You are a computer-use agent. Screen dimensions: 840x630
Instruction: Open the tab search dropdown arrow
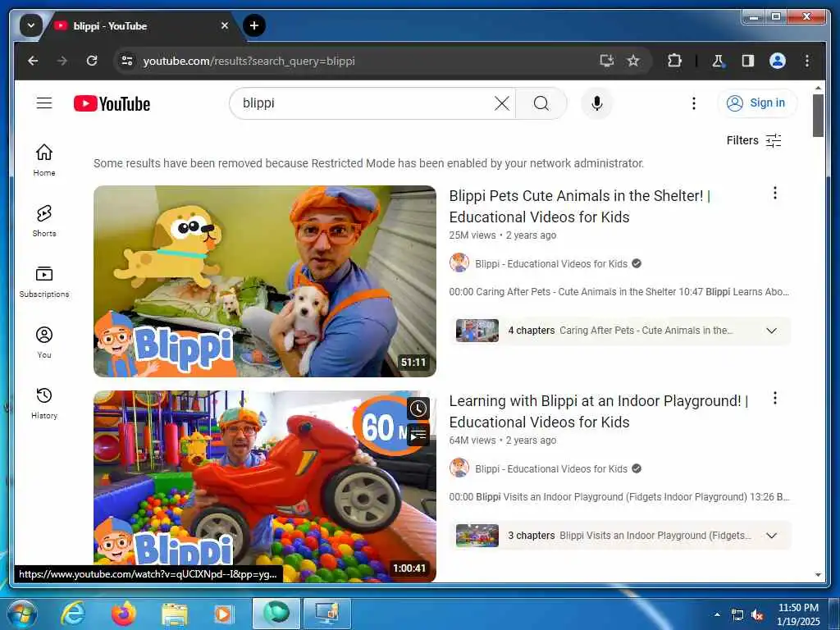tap(30, 25)
